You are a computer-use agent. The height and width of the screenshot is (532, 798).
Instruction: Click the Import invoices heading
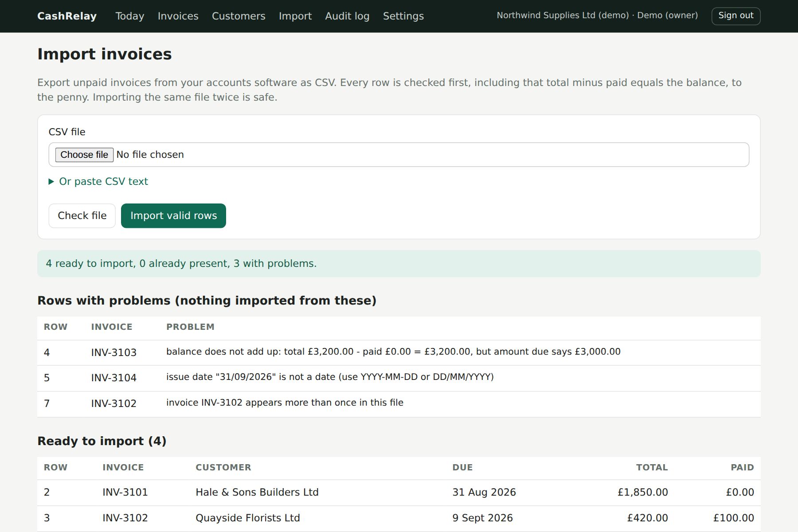105,54
